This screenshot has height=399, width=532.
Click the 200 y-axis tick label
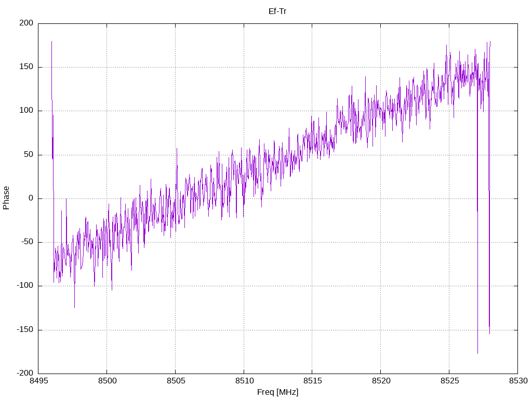click(x=26, y=23)
